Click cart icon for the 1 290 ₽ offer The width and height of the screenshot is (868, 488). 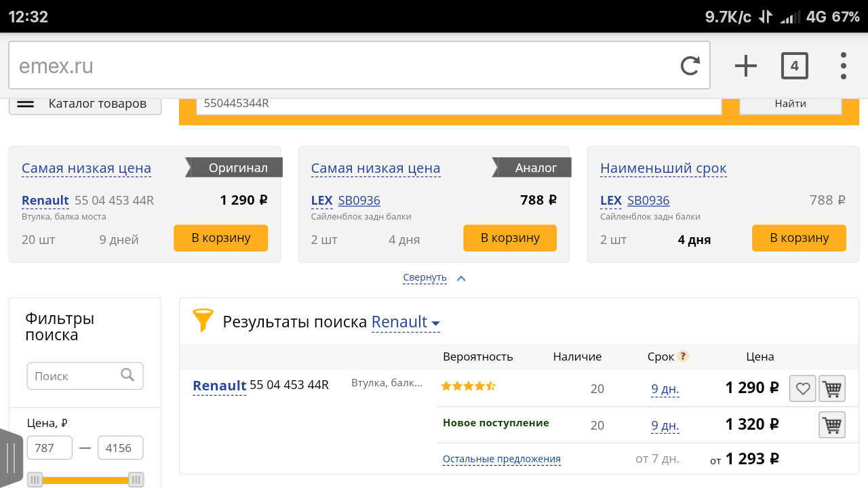[x=832, y=389]
